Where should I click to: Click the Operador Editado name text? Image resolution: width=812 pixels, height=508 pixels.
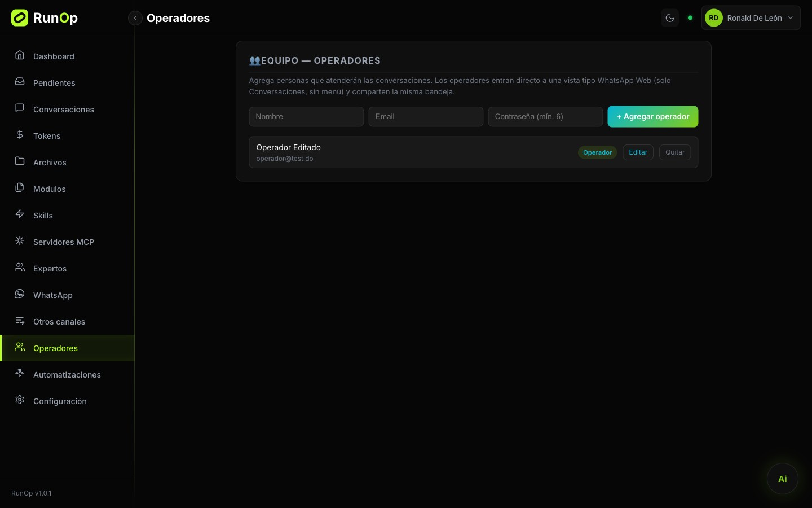pos(288,147)
